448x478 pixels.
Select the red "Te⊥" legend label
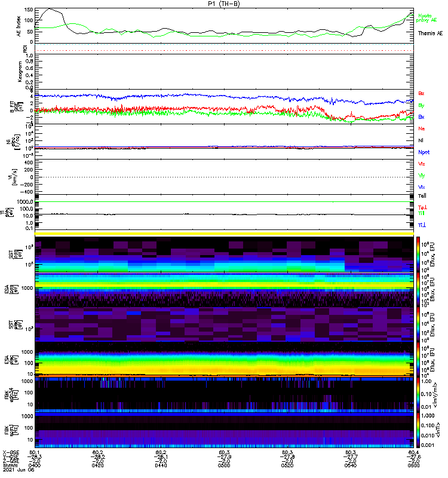tap(422, 207)
